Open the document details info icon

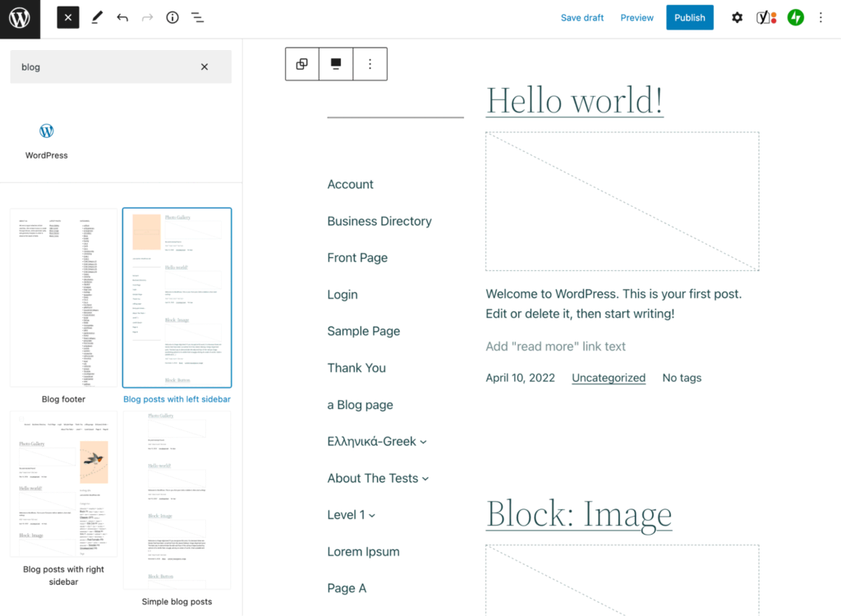tap(172, 18)
